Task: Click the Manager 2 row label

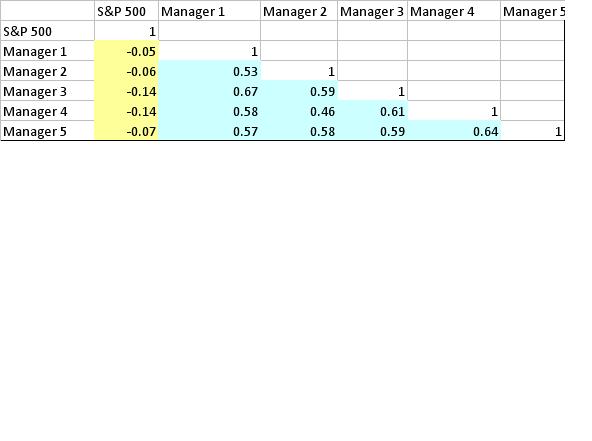Action: (47, 71)
